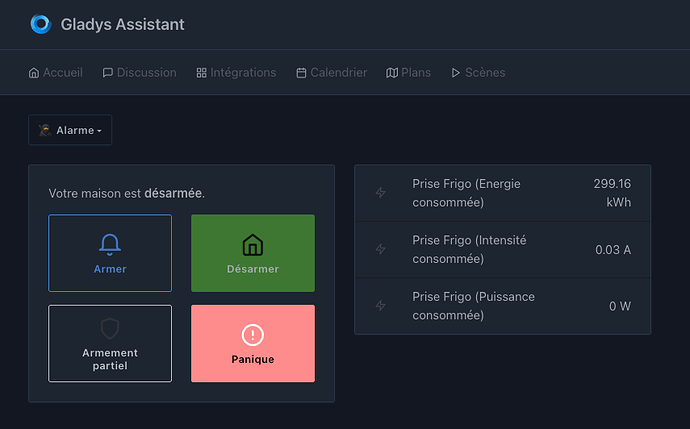This screenshot has height=429, width=690.
Task: Click lightning icon beside Puissance consommée
Action: click(x=380, y=306)
